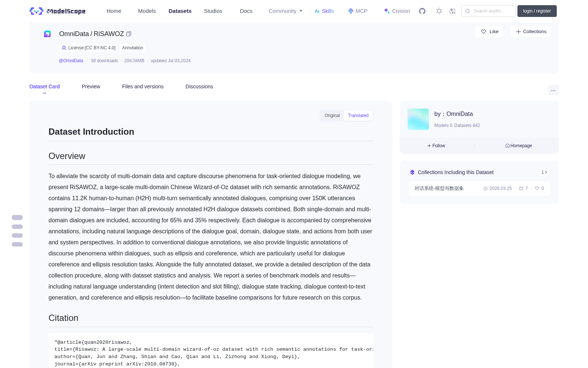588x368 pixels.
Task: Switch site language with translate icon
Action: [x=452, y=11]
